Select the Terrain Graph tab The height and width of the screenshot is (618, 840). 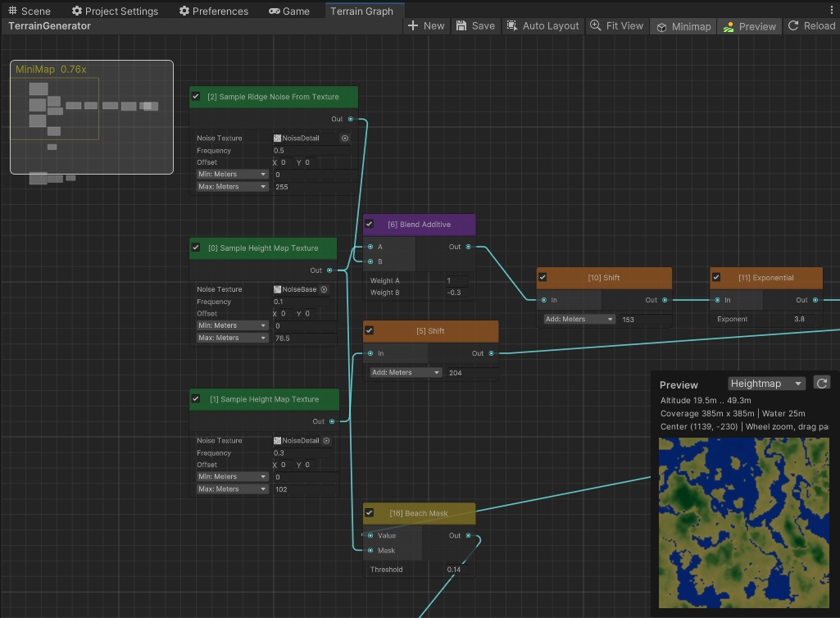coord(364,11)
